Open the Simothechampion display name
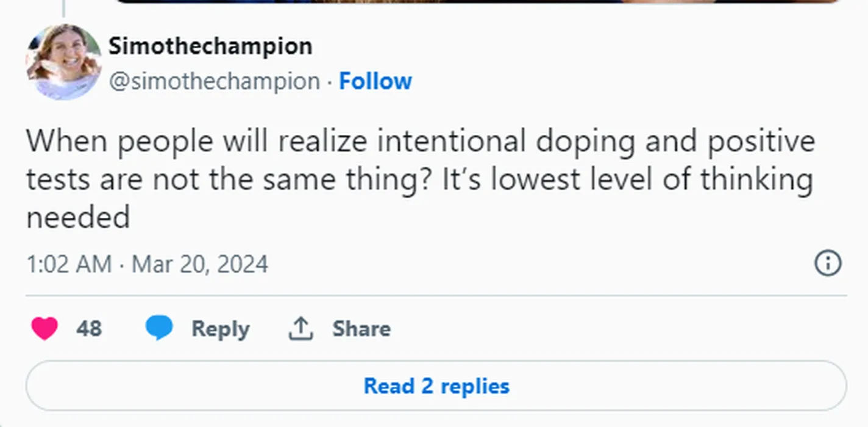Screen dimensions: 868x427 [x=210, y=46]
